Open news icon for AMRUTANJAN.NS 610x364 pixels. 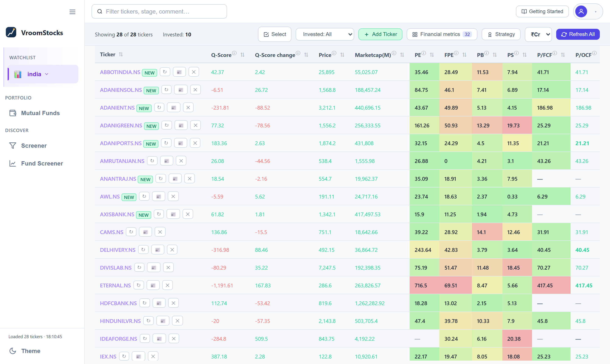tap(166, 161)
